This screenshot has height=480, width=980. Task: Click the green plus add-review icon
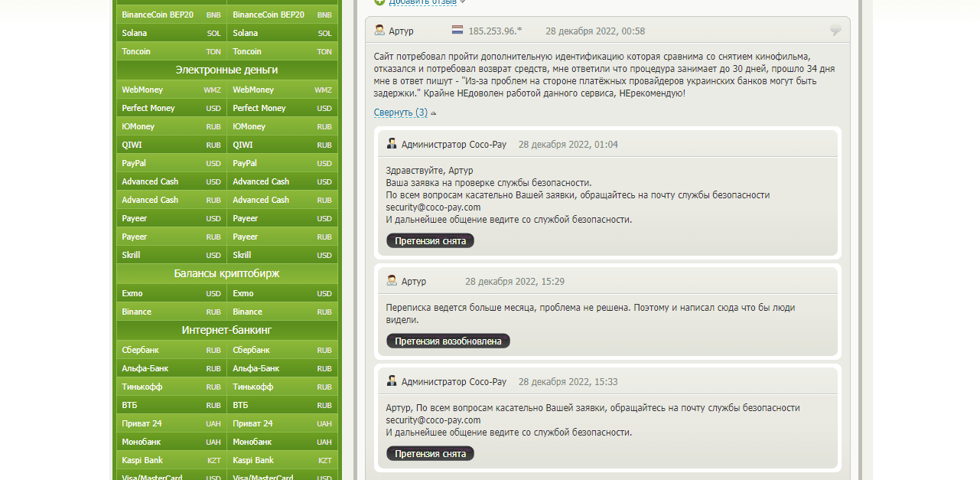pos(379,2)
